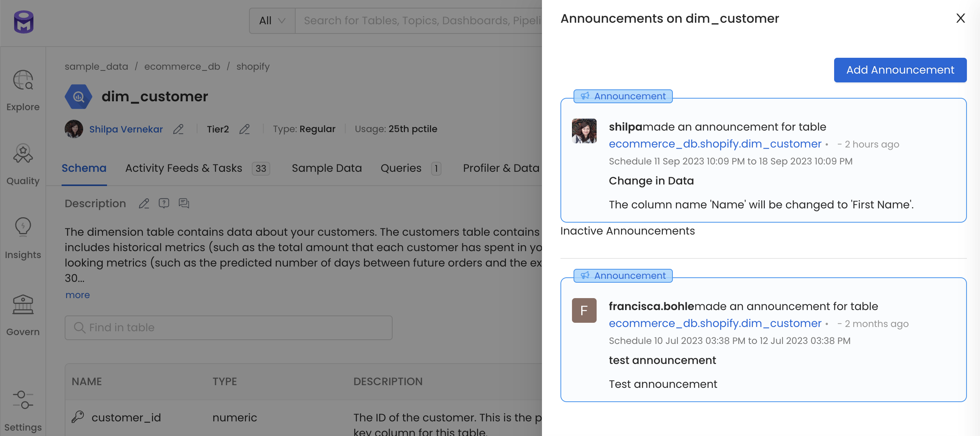Click the Shilpa Vernekar owner avatar
Viewport: 980px width, 436px height.
point(74,129)
